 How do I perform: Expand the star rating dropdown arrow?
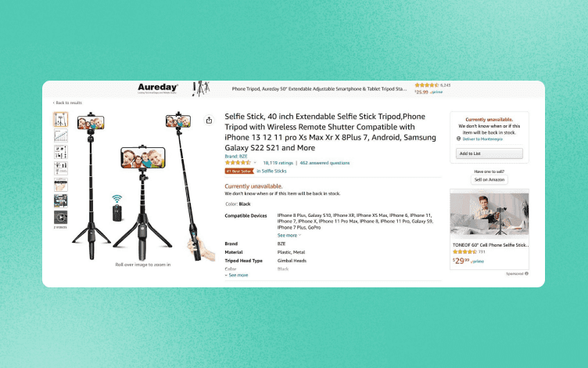click(x=255, y=163)
